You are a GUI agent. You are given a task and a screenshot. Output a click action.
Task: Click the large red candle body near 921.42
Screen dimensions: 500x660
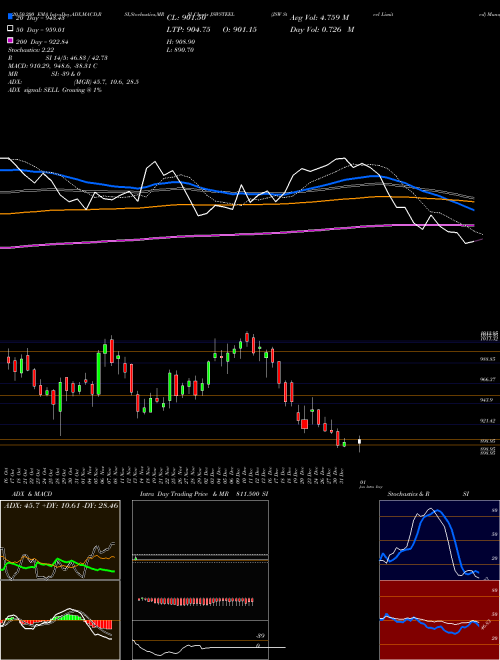pos(304,424)
